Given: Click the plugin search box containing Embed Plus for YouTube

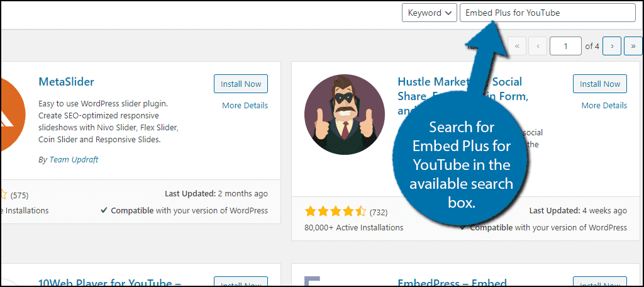Looking at the screenshot, I should [x=548, y=13].
